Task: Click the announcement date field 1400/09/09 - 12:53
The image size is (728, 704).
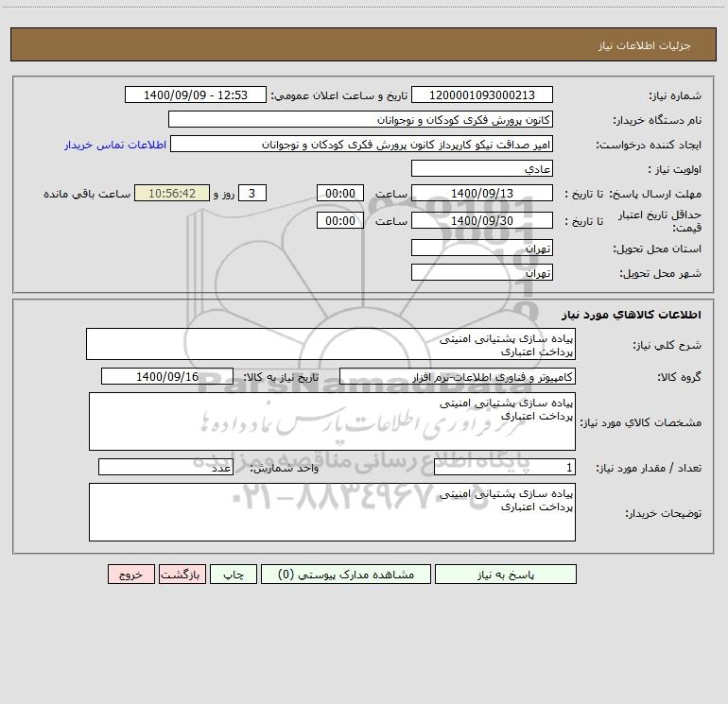Action: point(196,94)
